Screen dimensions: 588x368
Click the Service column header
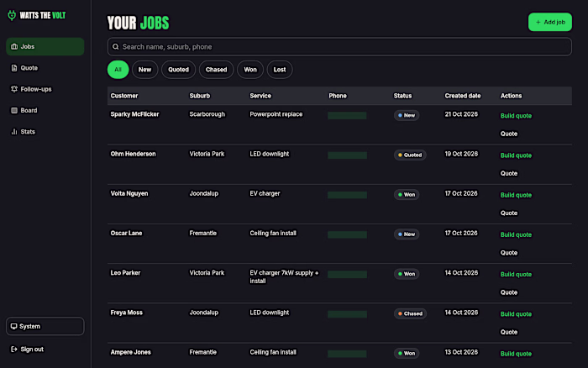260,96
